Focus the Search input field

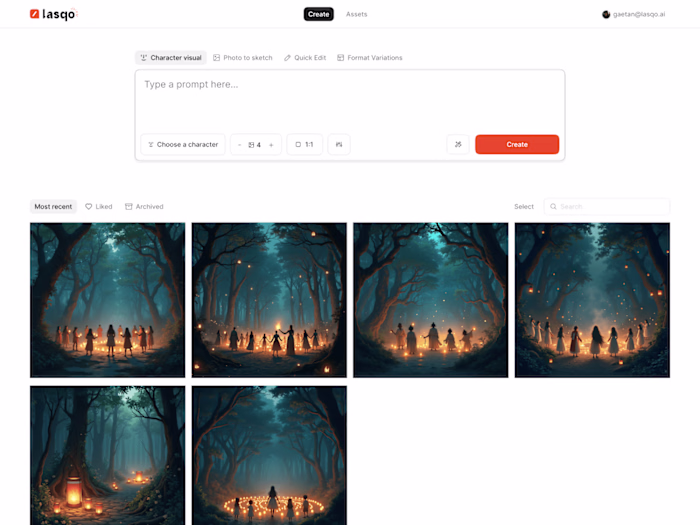coord(611,207)
